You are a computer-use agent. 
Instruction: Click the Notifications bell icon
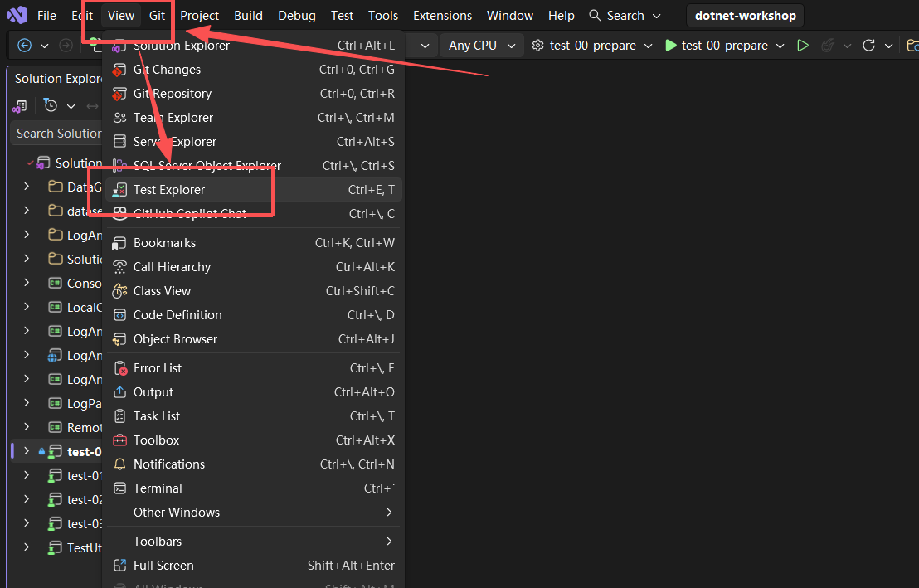click(119, 464)
